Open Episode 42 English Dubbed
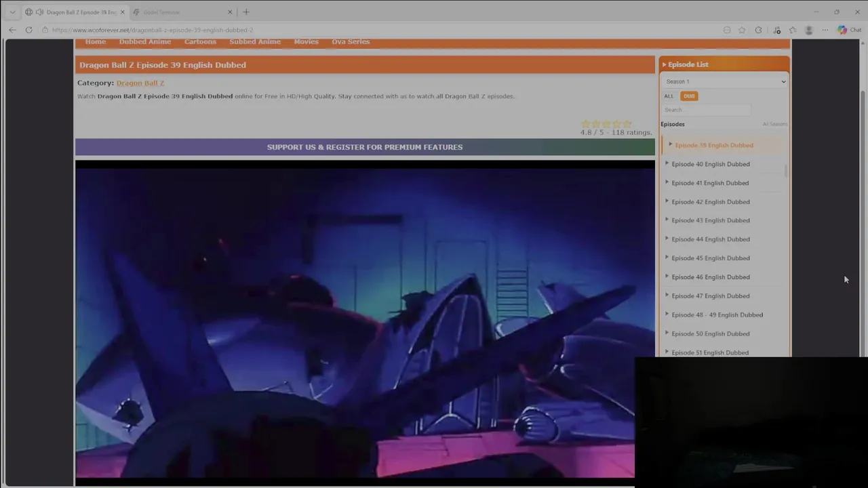This screenshot has height=488, width=868. tap(711, 202)
